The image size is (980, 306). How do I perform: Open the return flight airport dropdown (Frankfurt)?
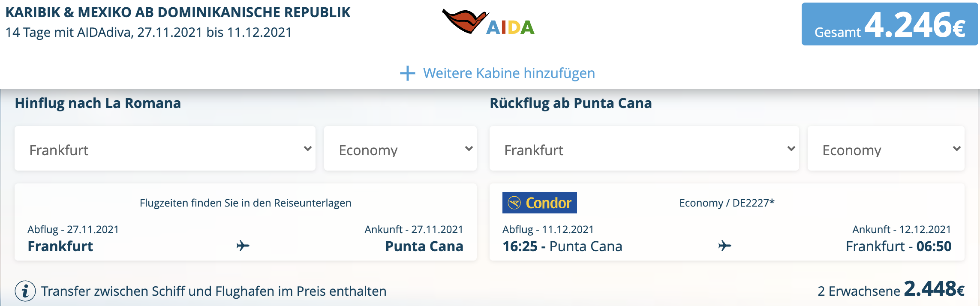(x=644, y=149)
